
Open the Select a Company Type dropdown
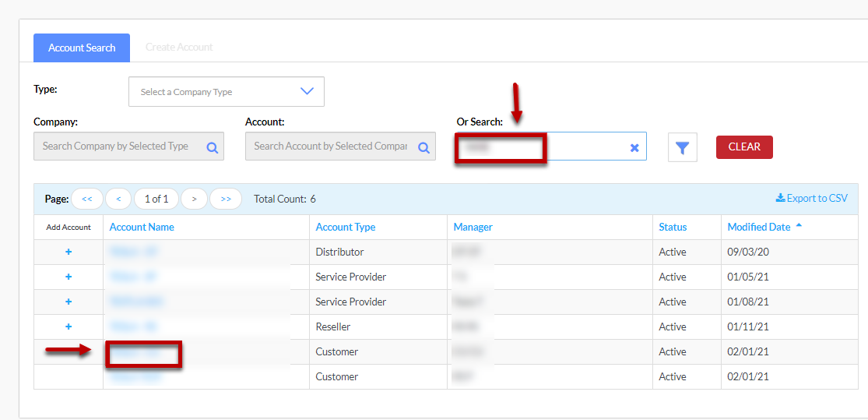pos(227,91)
